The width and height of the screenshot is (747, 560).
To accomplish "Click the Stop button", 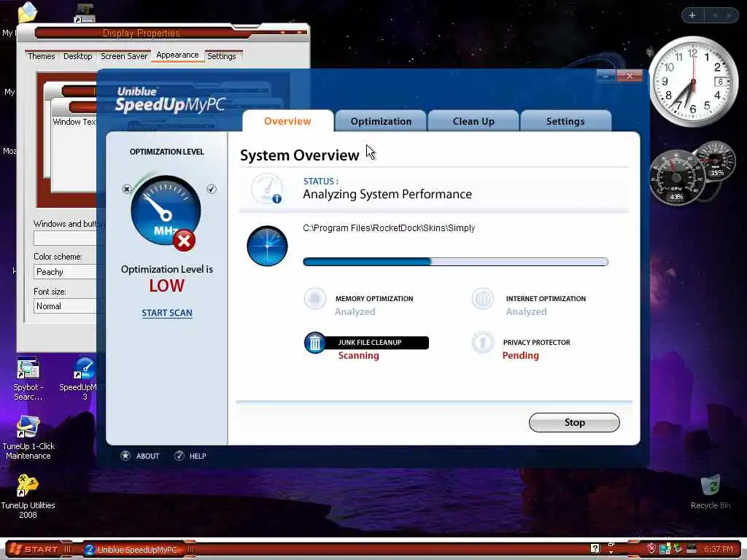I will pyautogui.click(x=574, y=422).
